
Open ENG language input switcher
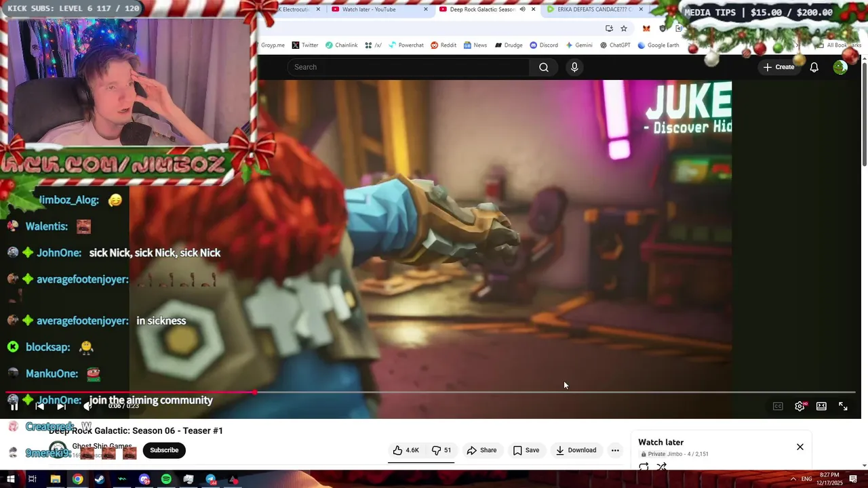(x=807, y=479)
